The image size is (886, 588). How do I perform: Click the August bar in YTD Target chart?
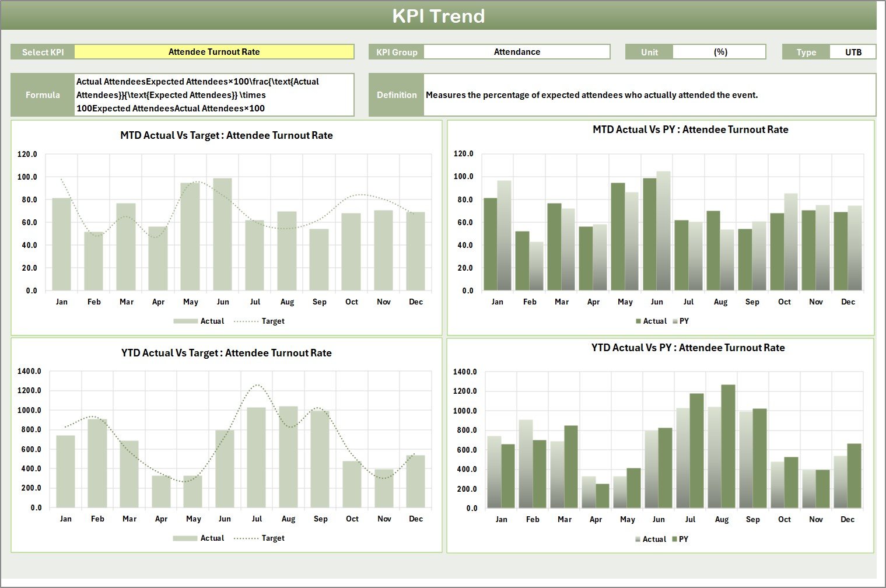click(288, 455)
